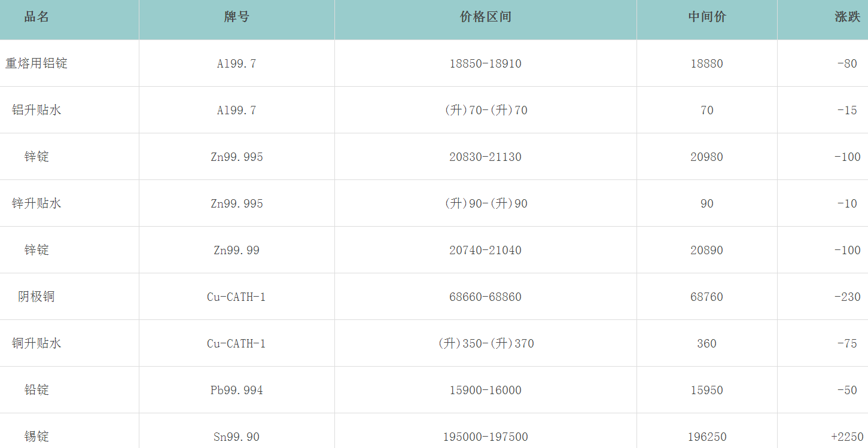Select the 铅锭 product name

[x=36, y=390]
